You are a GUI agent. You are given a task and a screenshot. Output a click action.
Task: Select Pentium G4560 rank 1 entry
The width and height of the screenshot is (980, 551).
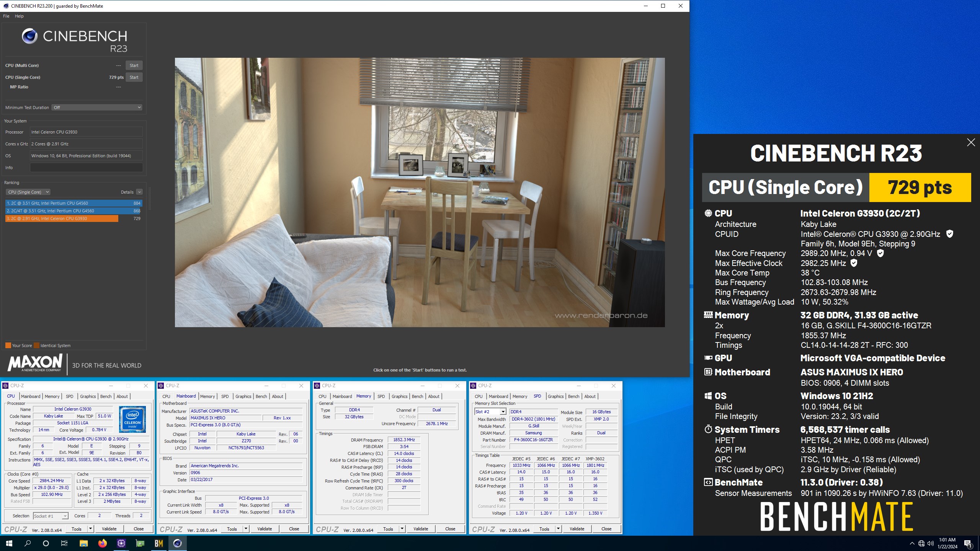pyautogui.click(x=74, y=203)
